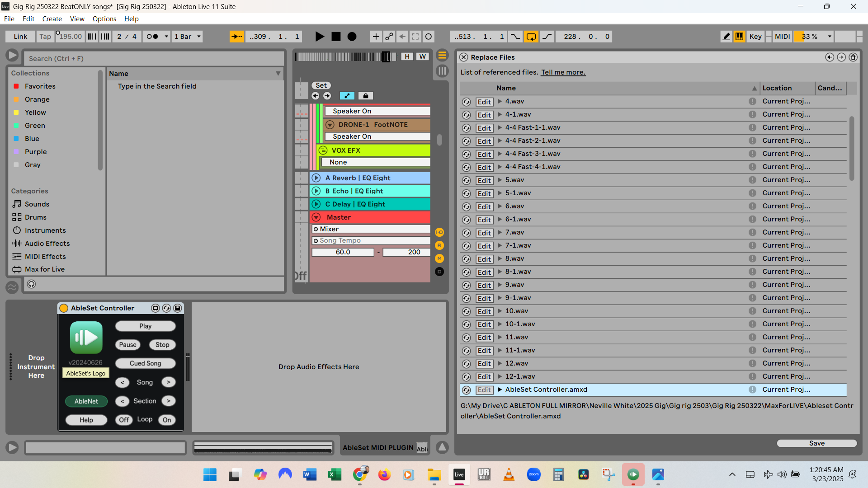Viewport: 868px width, 488px height.
Task: Unfold the C Delay return track
Action: (x=316, y=204)
